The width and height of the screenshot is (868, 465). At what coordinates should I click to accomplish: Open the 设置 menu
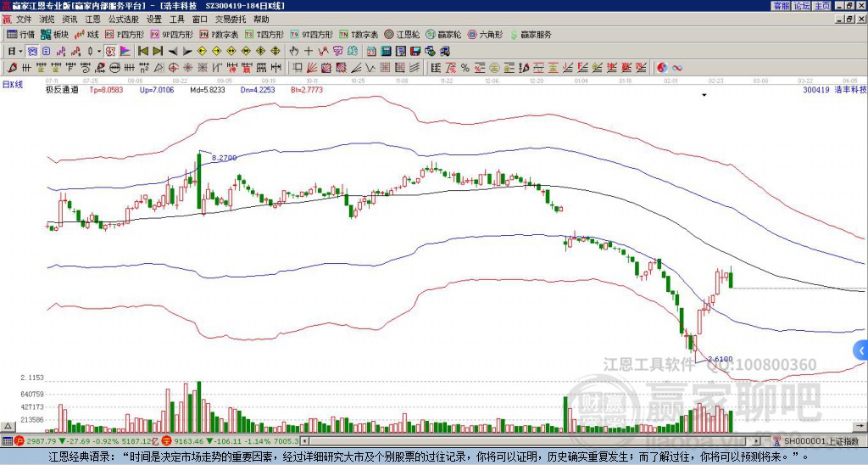click(154, 20)
